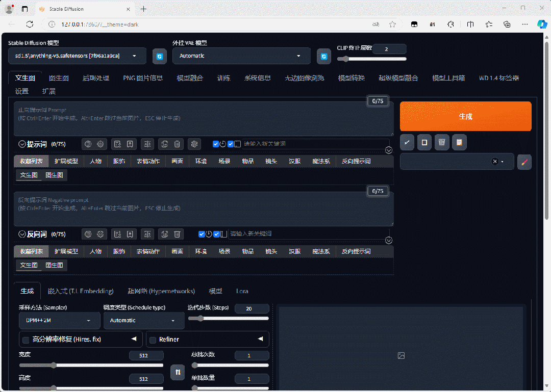The image size is (551, 392).
Task: Open the 采样方法 (Sampler) dropdown
Action: coord(59,320)
